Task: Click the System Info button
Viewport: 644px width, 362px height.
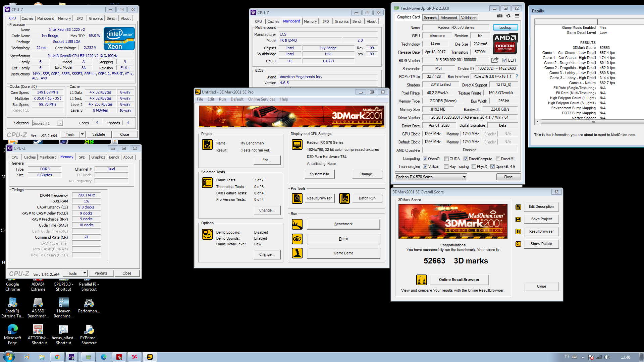Action: (x=319, y=174)
